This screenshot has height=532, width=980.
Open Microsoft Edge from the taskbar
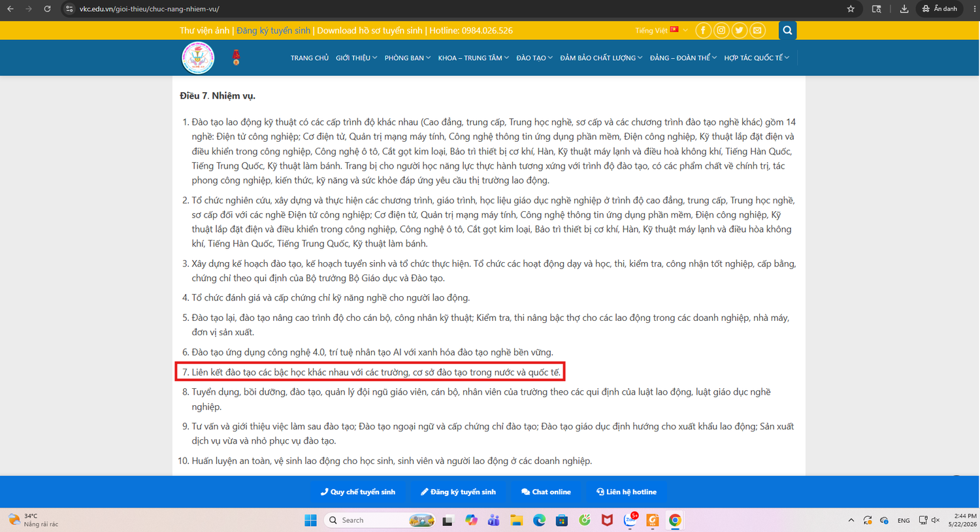(539, 520)
